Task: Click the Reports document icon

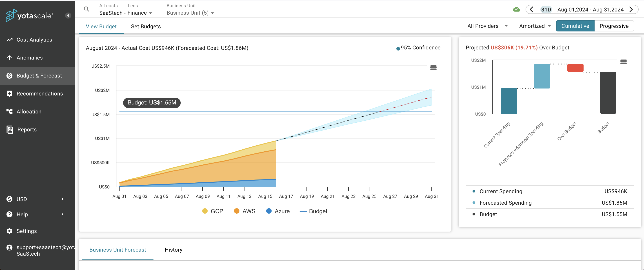Action: point(10,130)
